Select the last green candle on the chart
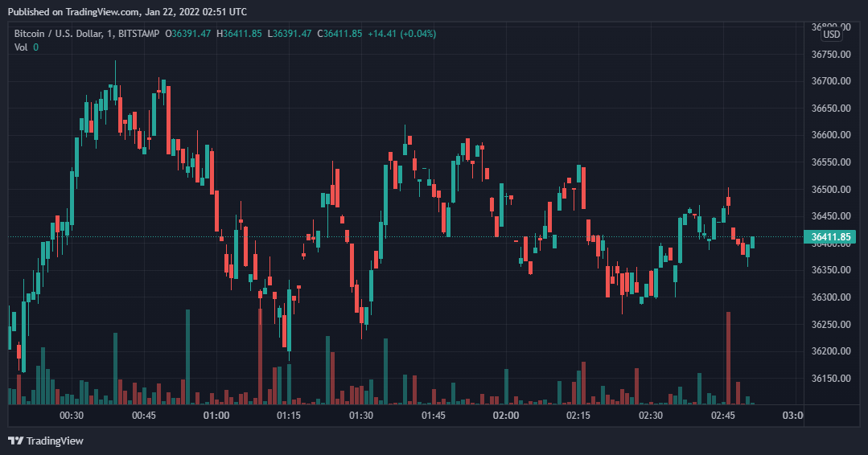The height and width of the screenshot is (455, 868). click(752, 242)
